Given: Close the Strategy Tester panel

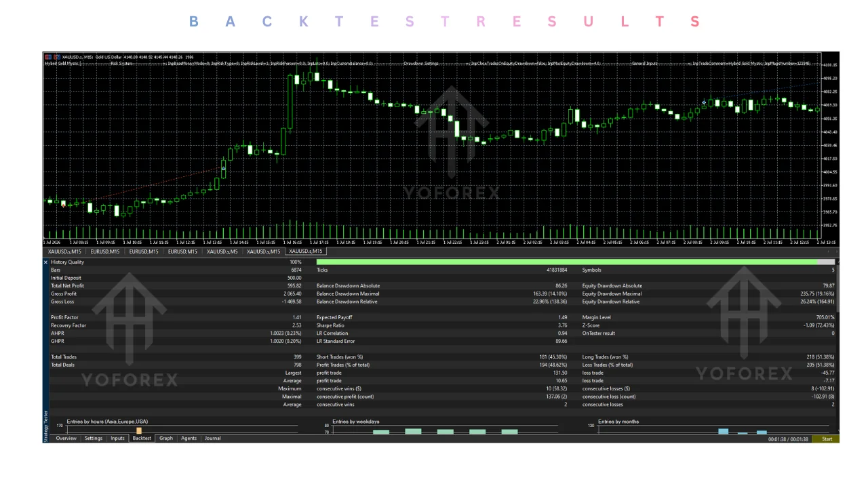Looking at the screenshot, I should 46,262.
